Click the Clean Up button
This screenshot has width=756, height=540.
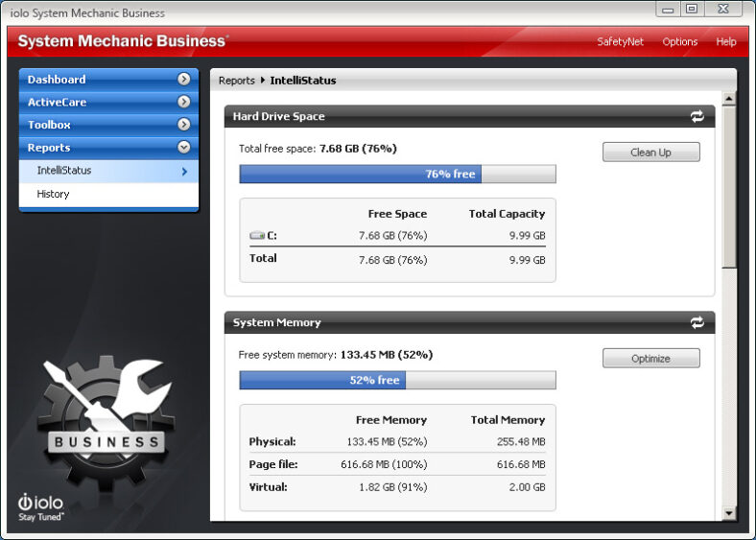(x=650, y=153)
